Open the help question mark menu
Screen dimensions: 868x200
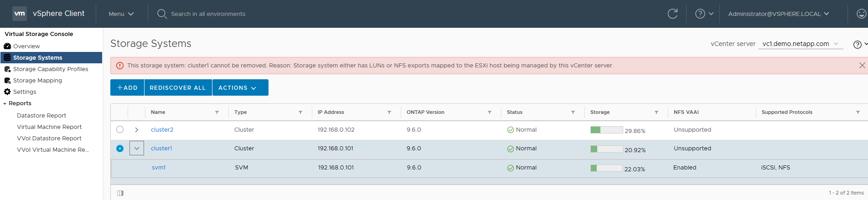tap(704, 14)
